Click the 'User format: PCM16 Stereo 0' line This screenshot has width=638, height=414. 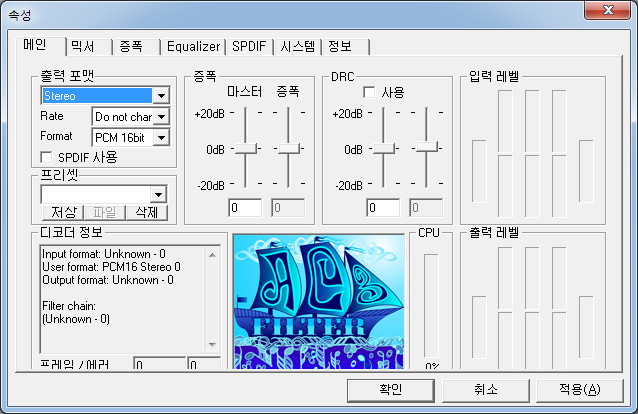tap(111, 267)
